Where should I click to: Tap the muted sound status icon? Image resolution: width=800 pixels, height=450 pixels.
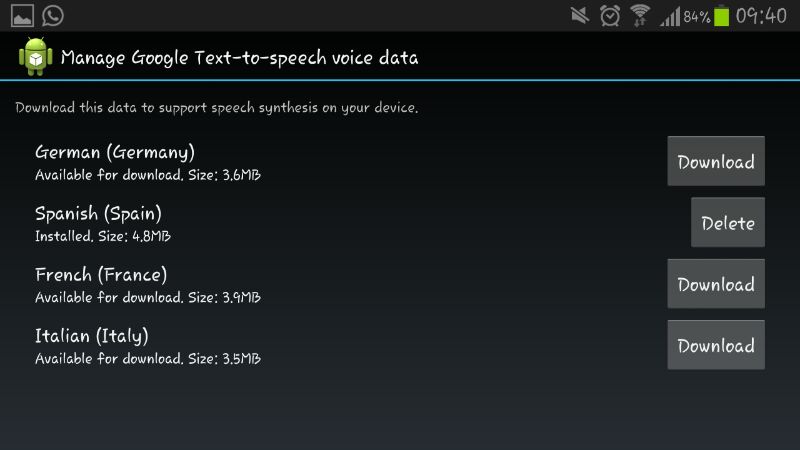click(x=580, y=15)
